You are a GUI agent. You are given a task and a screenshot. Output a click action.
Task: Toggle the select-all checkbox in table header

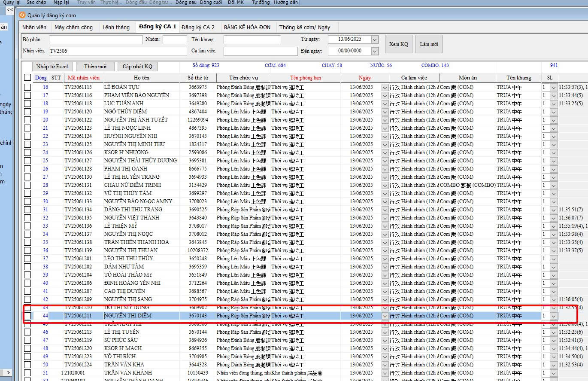(x=27, y=78)
